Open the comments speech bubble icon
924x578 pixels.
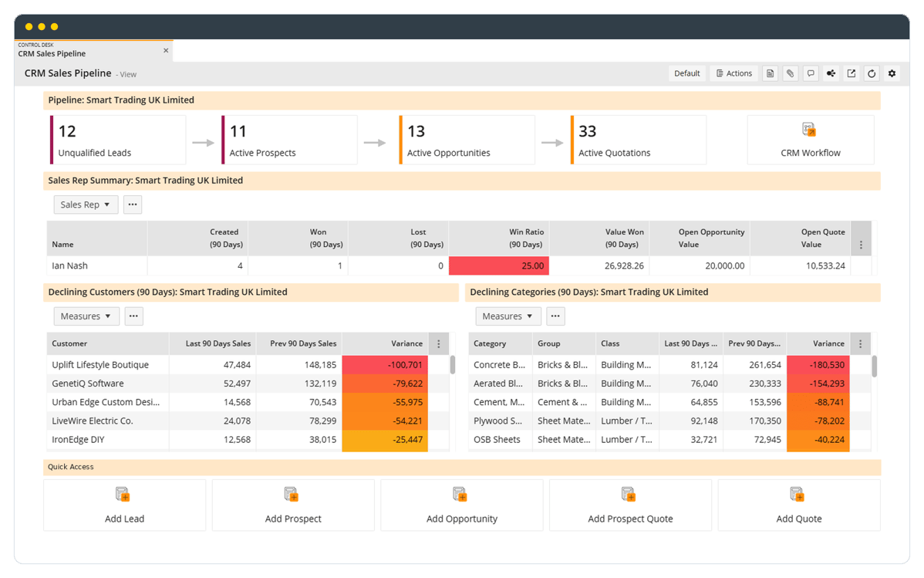pos(811,74)
